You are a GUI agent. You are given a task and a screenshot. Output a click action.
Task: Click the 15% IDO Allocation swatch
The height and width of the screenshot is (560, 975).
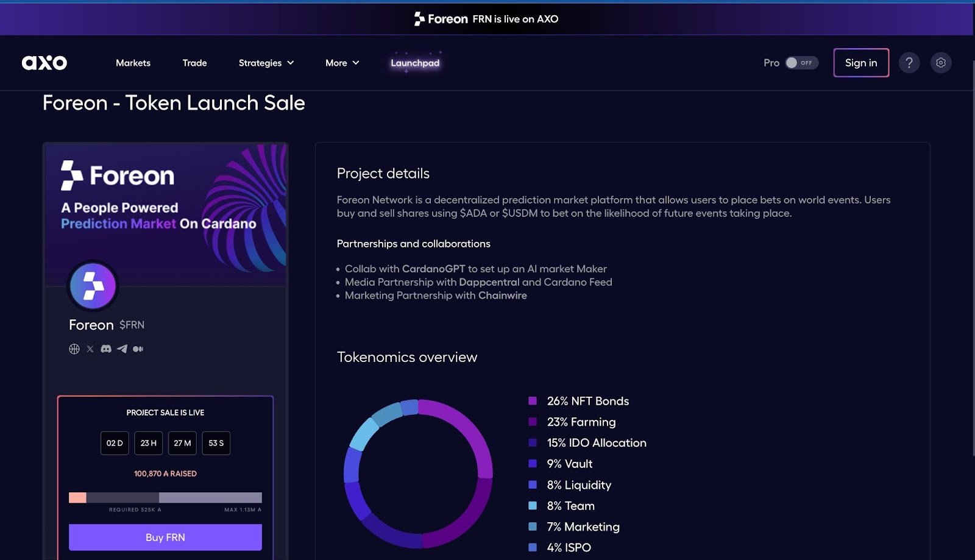point(533,443)
